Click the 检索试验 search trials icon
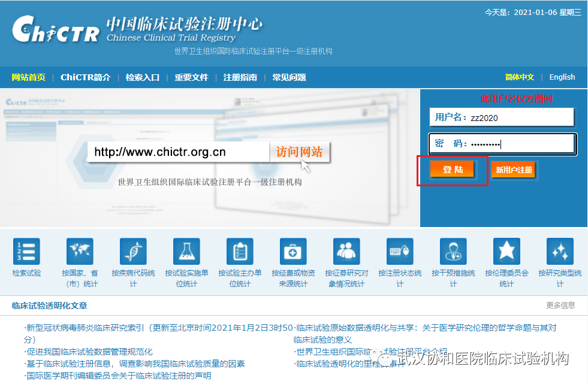Image resolution: width=588 pixels, height=384 pixels. [x=26, y=252]
